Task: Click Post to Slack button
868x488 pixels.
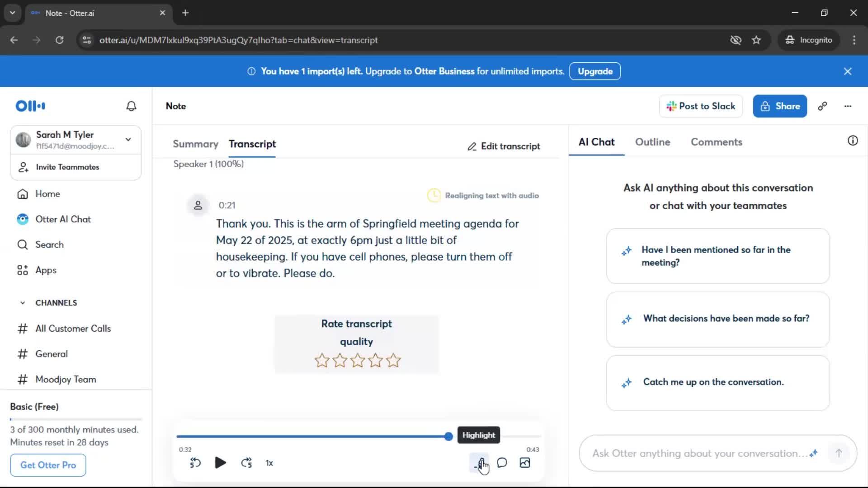Action: pyautogui.click(x=701, y=106)
